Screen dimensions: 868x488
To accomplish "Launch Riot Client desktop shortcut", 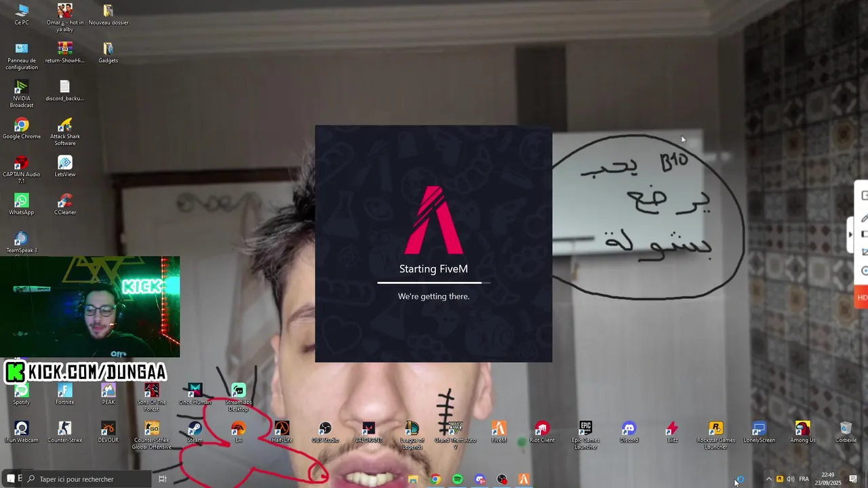I will tap(542, 432).
